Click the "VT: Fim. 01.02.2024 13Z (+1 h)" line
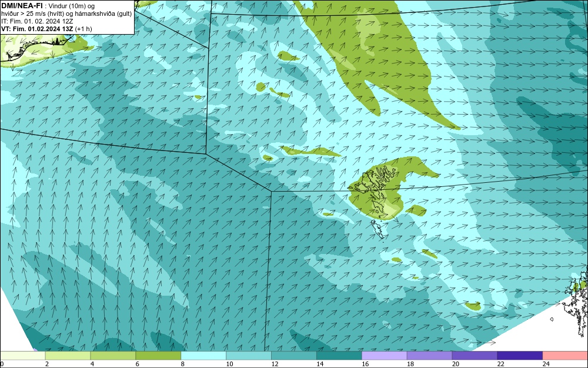The height and width of the screenshot is (368, 588). 46,29
